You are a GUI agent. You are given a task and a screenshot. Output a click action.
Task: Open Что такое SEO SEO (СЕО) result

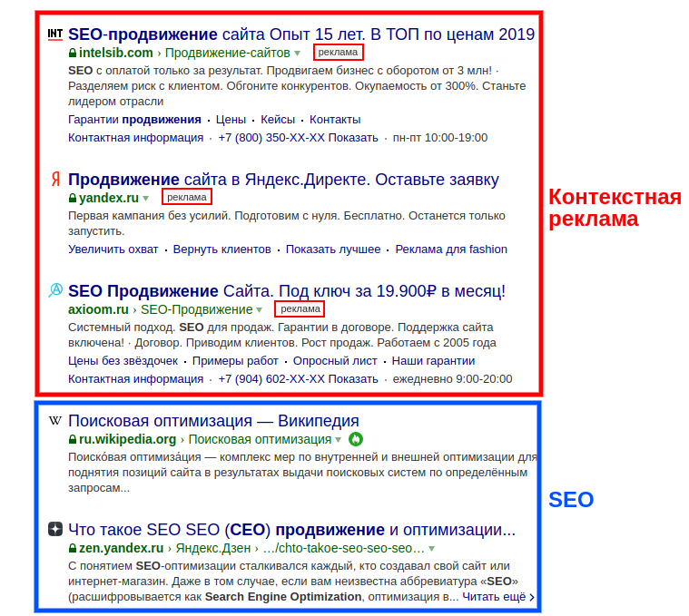coord(291,530)
